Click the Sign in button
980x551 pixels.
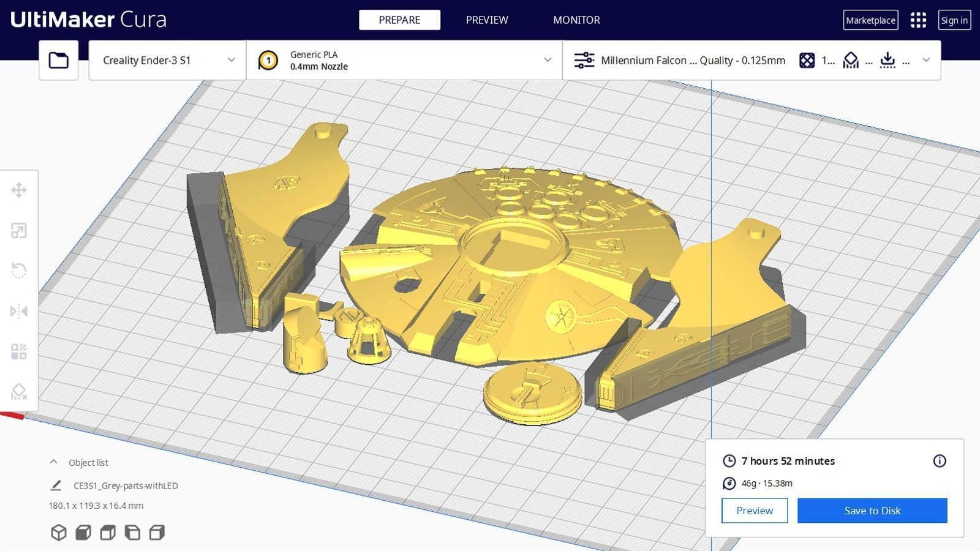(954, 20)
